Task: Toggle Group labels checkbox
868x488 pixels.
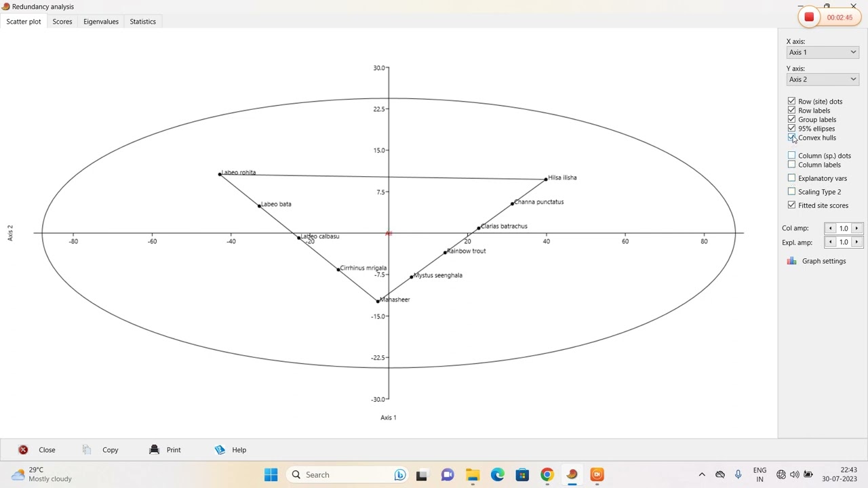Action: point(791,119)
